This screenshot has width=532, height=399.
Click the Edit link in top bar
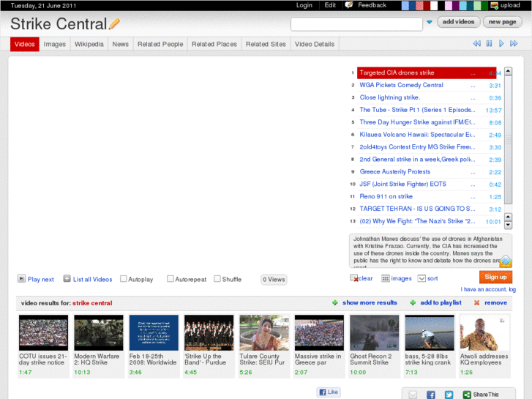click(330, 5)
